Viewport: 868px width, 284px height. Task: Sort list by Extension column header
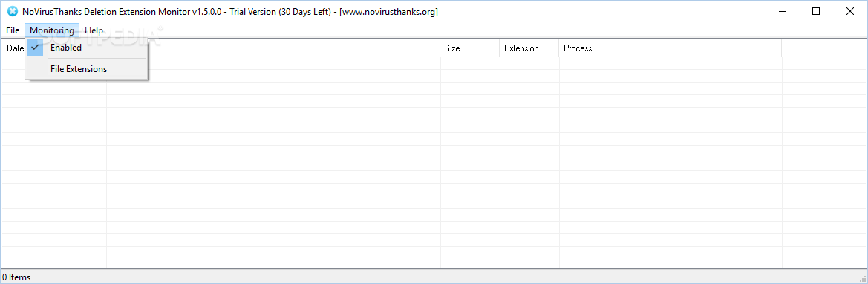529,48
